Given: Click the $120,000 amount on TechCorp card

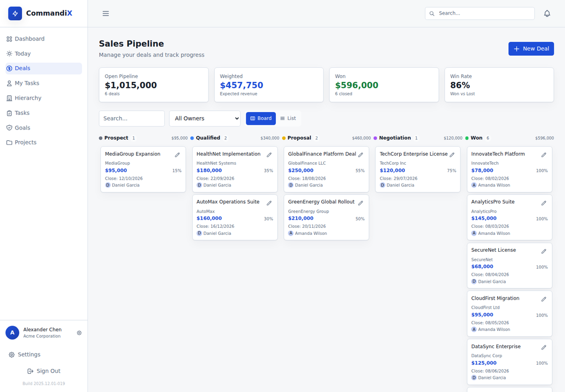Looking at the screenshot, I should (392, 170).
